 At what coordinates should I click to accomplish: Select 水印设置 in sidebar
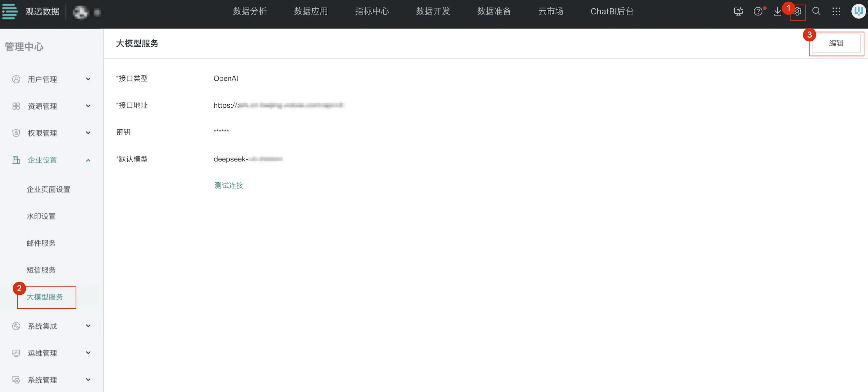(x=41, y=216)
